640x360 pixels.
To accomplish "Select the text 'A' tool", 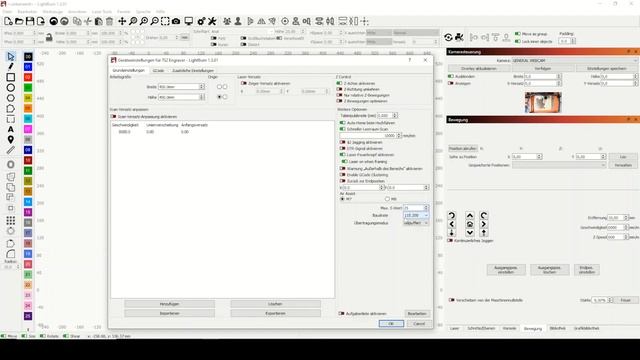I will tap(11, 129).
